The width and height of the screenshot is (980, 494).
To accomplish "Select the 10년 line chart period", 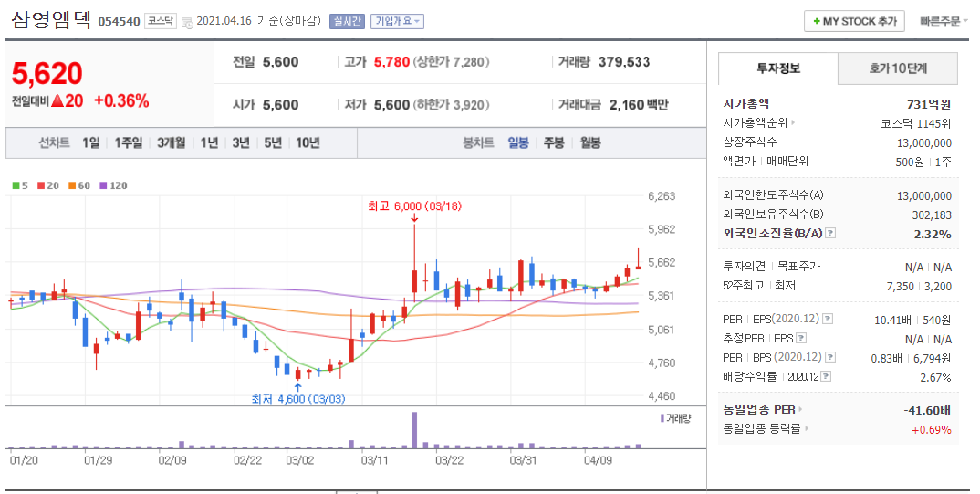I will click(x=308, y=143).
